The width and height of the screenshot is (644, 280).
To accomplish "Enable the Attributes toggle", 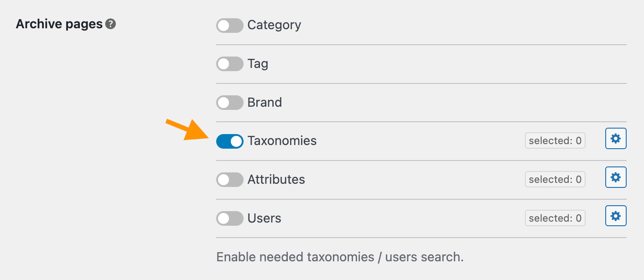I will (229, 180).
